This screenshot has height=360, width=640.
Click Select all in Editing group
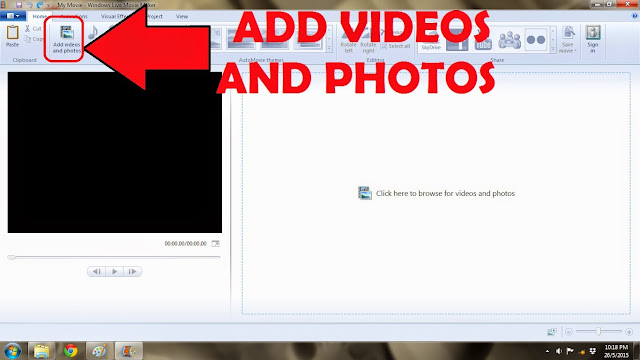pyautogui.click(x=396, y=46)
